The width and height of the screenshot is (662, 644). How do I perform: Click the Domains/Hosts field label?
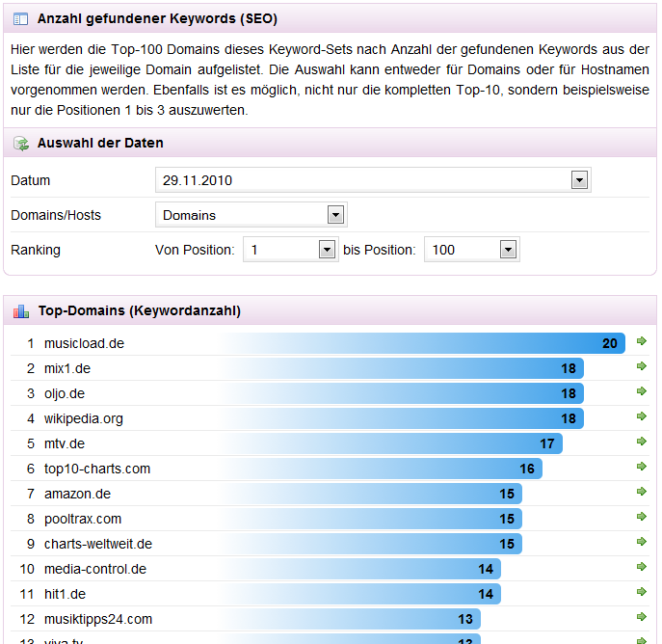coord(56,215)
